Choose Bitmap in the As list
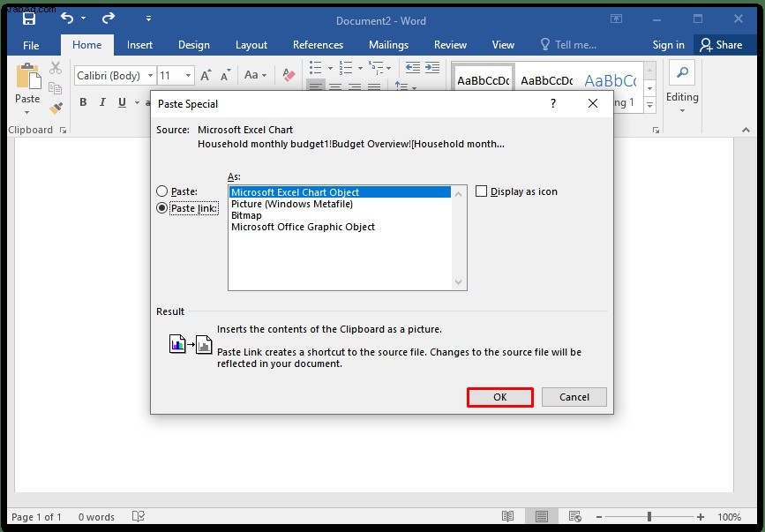 pos(340,215)
